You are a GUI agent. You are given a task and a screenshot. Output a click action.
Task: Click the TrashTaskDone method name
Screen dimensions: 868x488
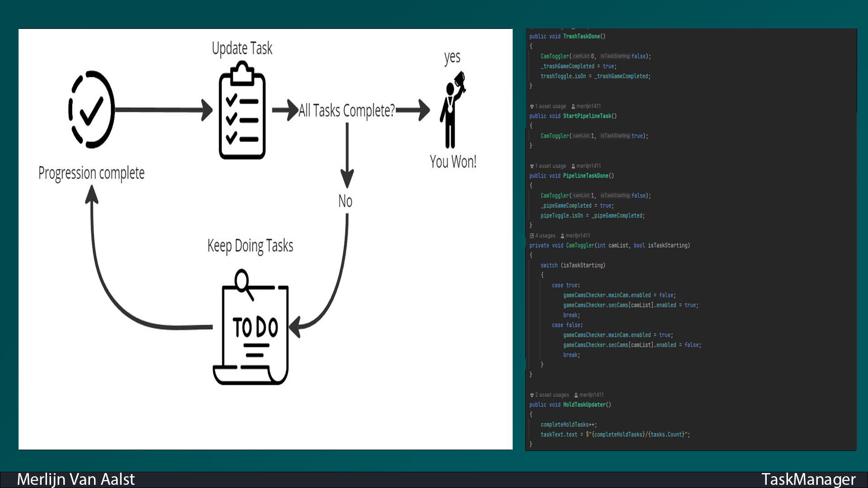point(581,36)
